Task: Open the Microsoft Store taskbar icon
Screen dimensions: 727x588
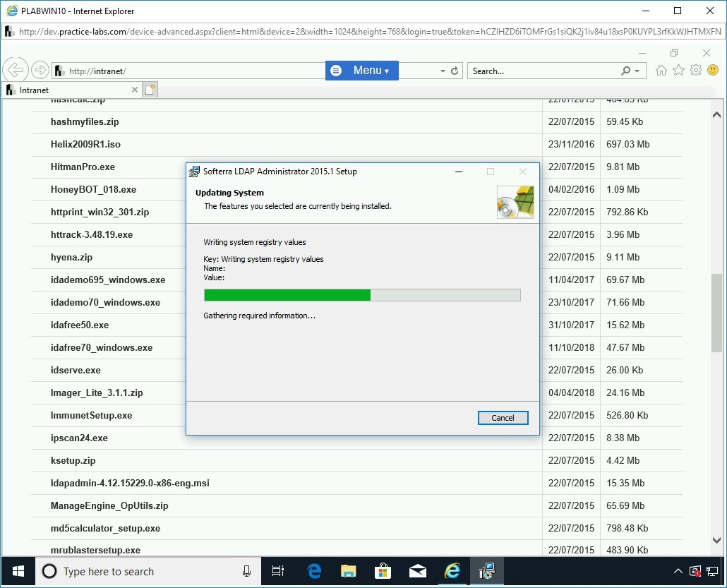Action: tap(383, 571)
